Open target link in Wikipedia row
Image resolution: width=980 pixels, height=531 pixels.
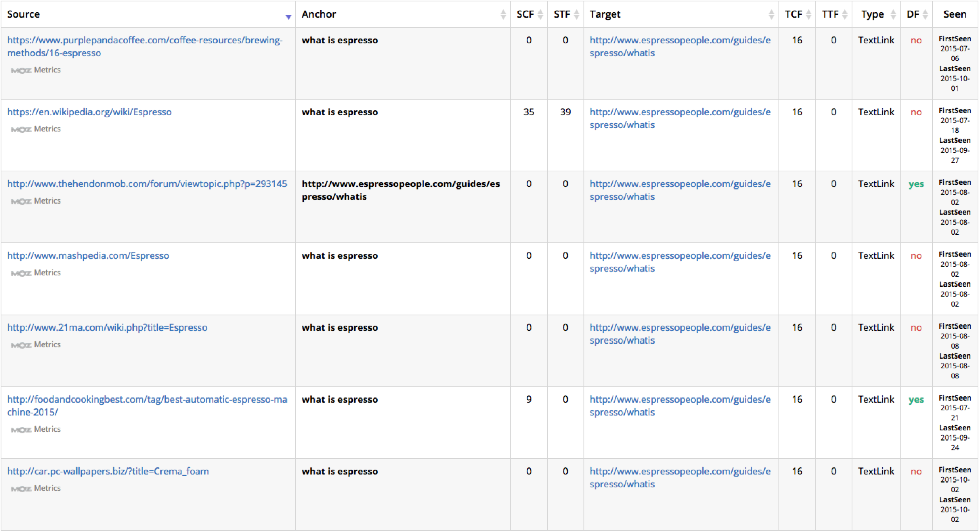pyautogui.click(x=680, y=118)
